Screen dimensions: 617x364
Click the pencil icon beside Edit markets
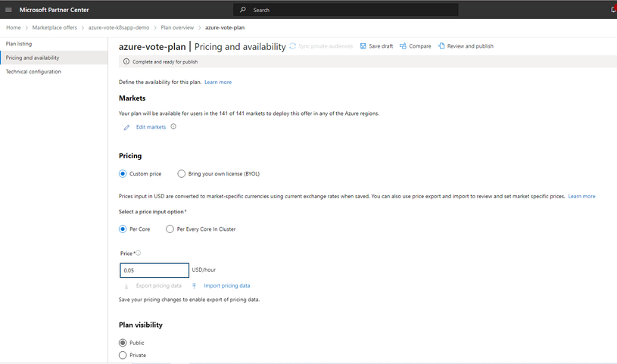click(126, 127)
